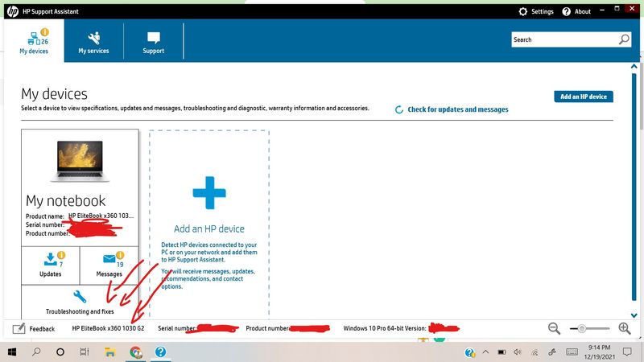Click the 'Product name:' label
Screen dimensions: 644x362
(x=45, y=216)
